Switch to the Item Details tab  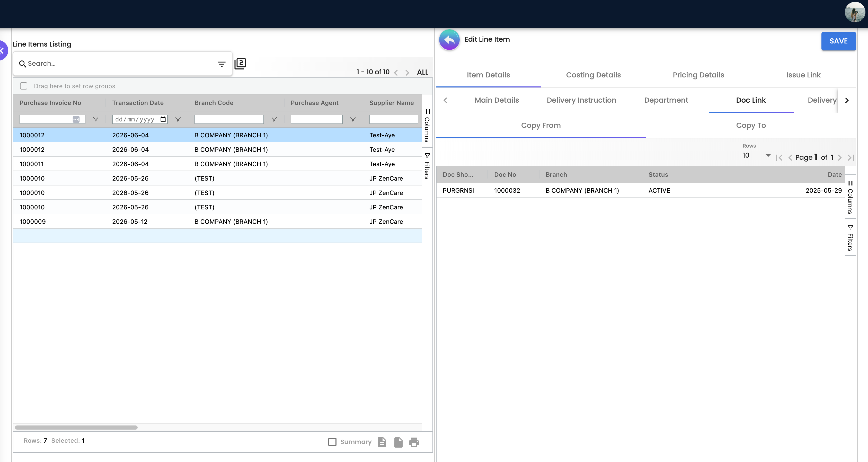point(488,75)
